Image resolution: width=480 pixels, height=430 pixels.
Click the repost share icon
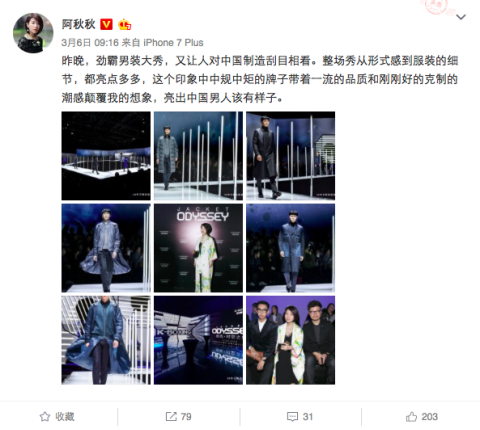pos(171,416)
